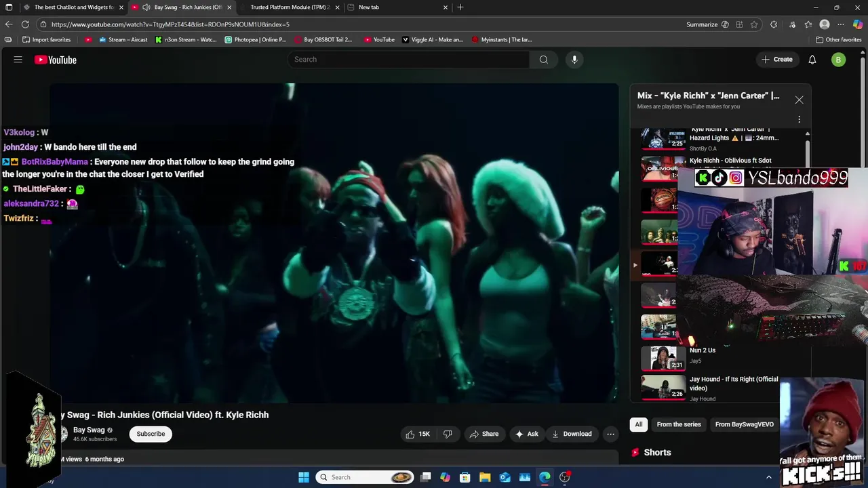Viewport: 868px width, 488px height.
Task: Open Outlook from the taskbar
Action: [505, 477]
